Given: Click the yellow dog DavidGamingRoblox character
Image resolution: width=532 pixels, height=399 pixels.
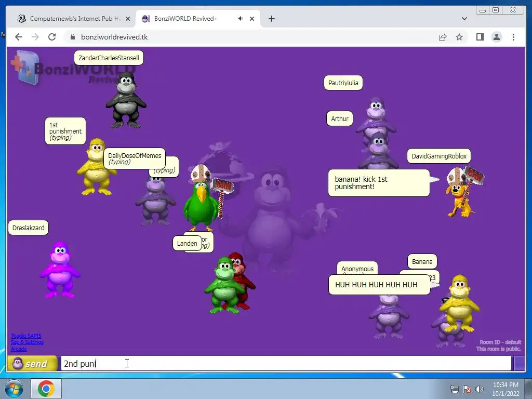Looking at the screenshot, I should click(x=461, y=199).
